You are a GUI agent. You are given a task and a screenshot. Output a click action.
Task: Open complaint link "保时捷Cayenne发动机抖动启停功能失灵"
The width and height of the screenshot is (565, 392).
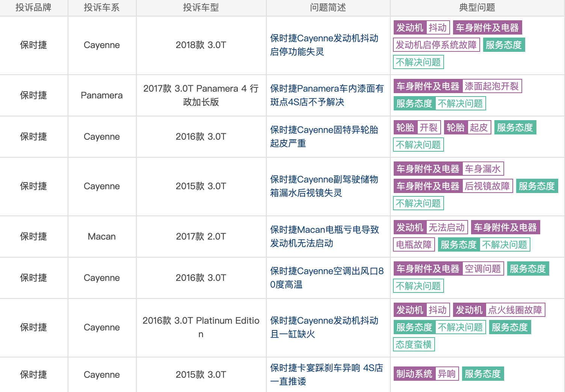pos(324,45)
